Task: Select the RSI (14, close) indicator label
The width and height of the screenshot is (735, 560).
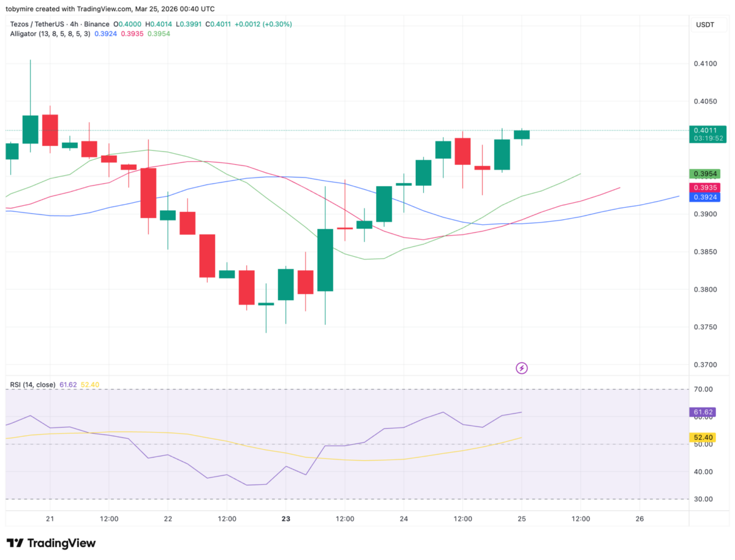Action: (33, 385)
